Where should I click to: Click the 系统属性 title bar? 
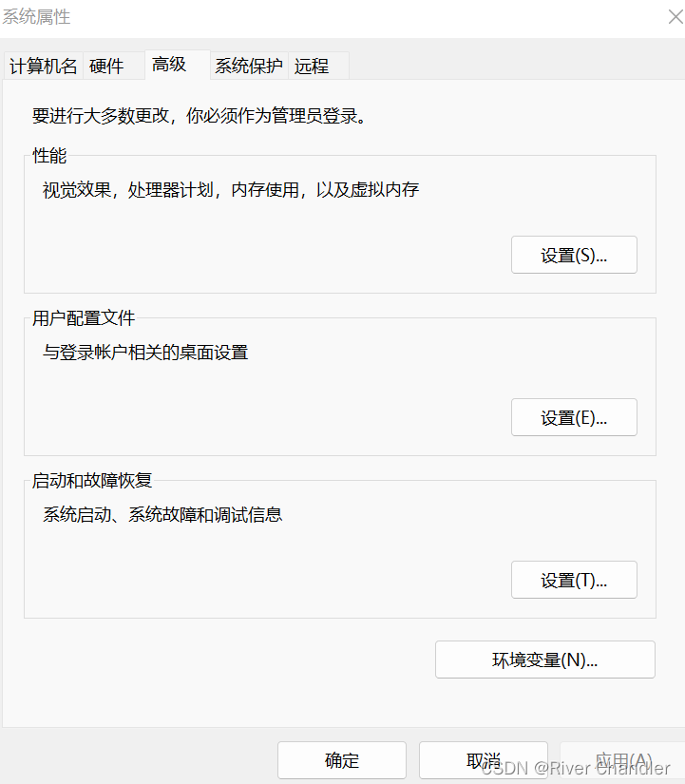[285, 17]
